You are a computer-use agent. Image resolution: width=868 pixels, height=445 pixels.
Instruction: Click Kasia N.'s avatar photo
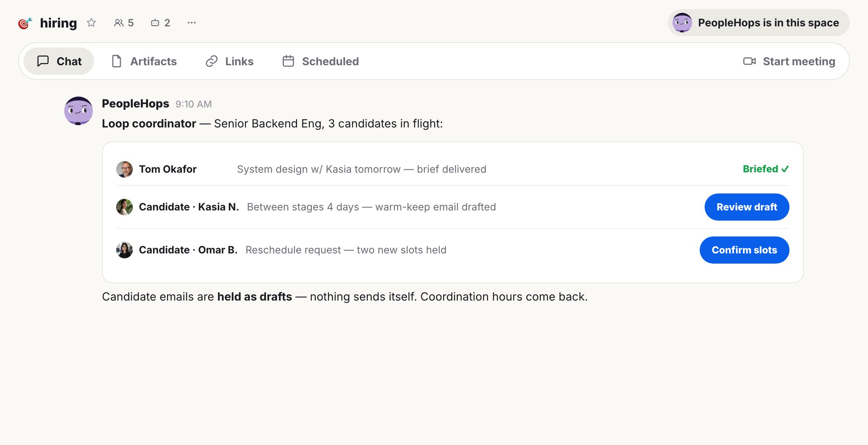point(124,207)
